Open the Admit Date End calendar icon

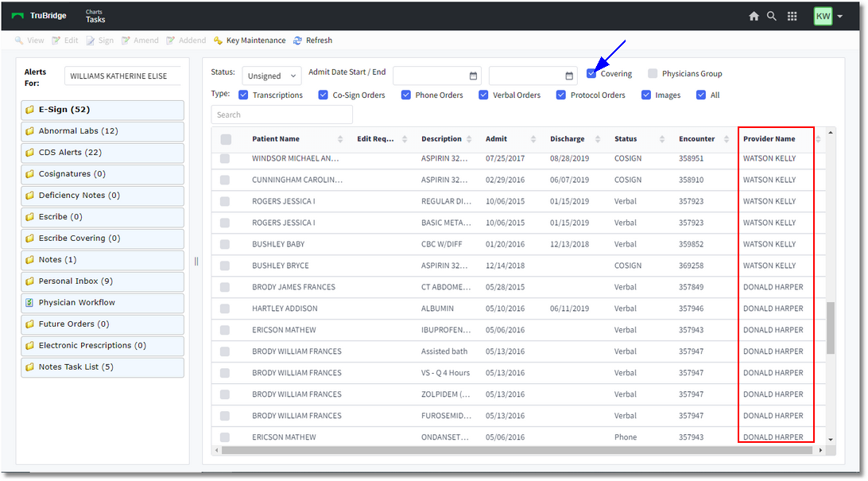[569, 76]
